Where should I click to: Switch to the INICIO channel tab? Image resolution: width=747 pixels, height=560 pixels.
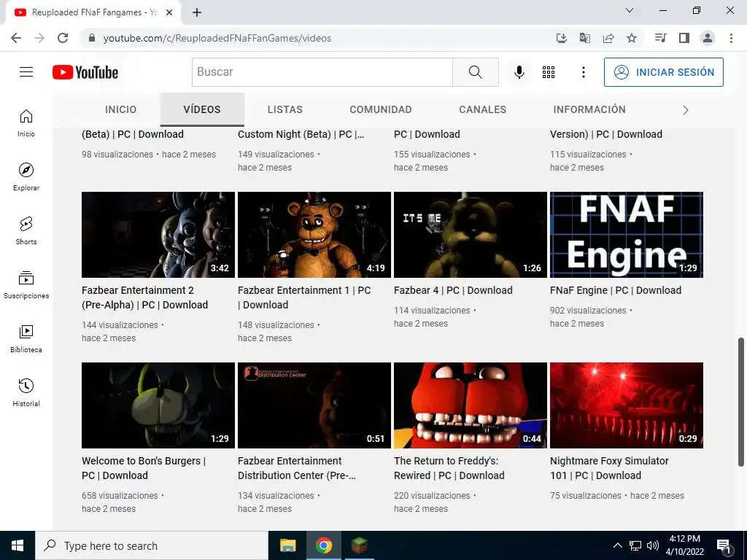click(120, 109)
